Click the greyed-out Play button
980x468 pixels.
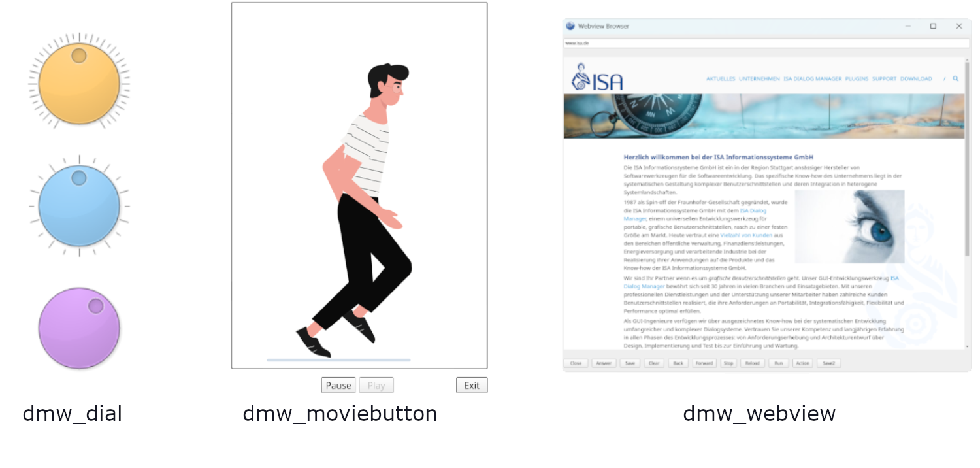(x=376, y=386)
